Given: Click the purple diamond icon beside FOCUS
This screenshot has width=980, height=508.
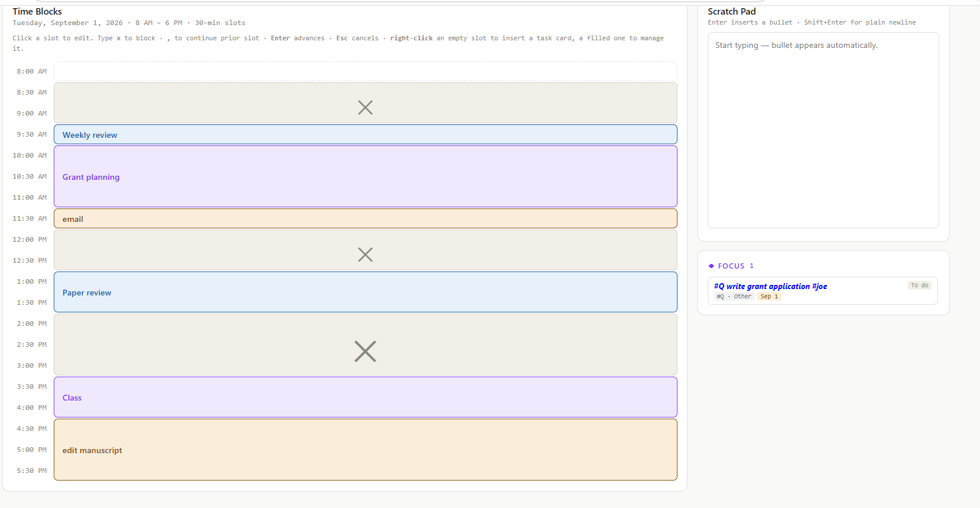Looking at the screenshot, I should (711, 266).
